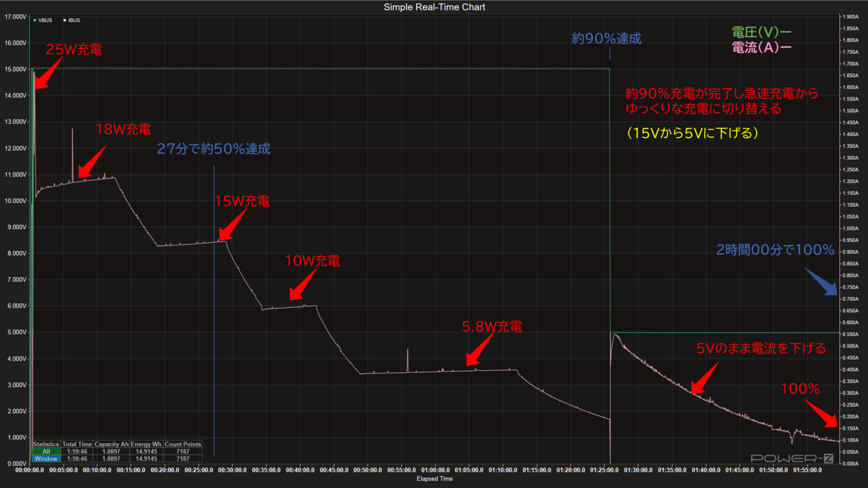The width and height of the screenshot is (868, 488).
Task: Click the Count Points column header
Action: (183, 444)
